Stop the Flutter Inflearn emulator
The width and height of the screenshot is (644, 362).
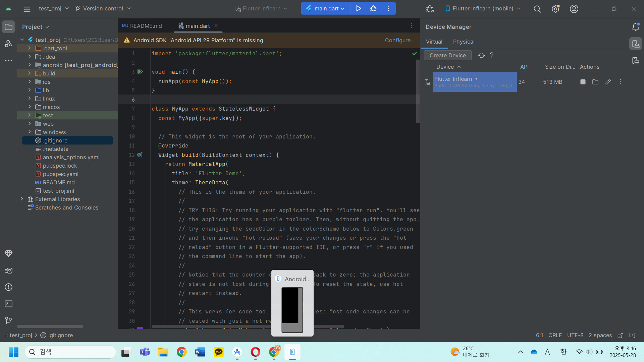583,82
